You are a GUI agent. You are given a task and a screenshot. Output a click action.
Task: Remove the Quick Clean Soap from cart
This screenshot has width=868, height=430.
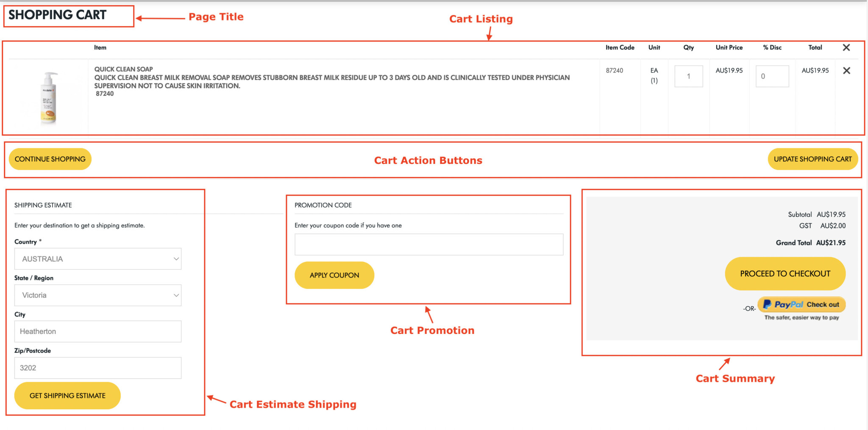(846, 71)
